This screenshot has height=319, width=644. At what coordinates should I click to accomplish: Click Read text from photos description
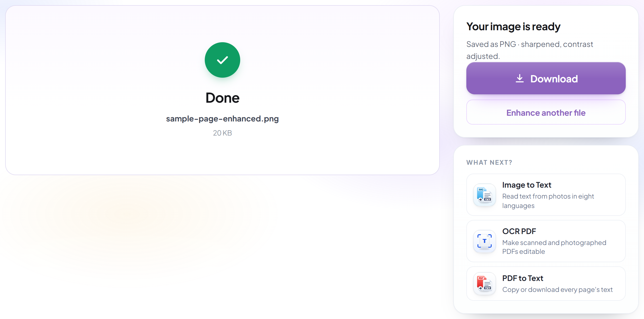coord(548,201)
